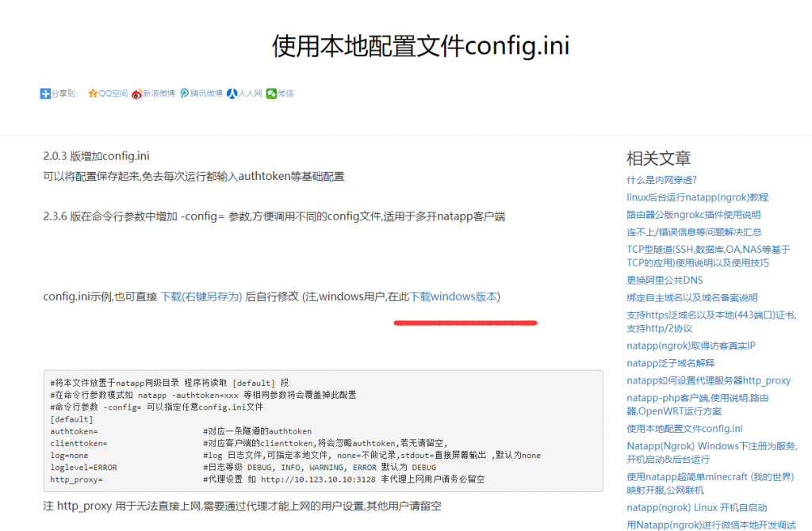Click the log=none line in the code block
The height and width of the screenshot is (531, 812).
69,456
